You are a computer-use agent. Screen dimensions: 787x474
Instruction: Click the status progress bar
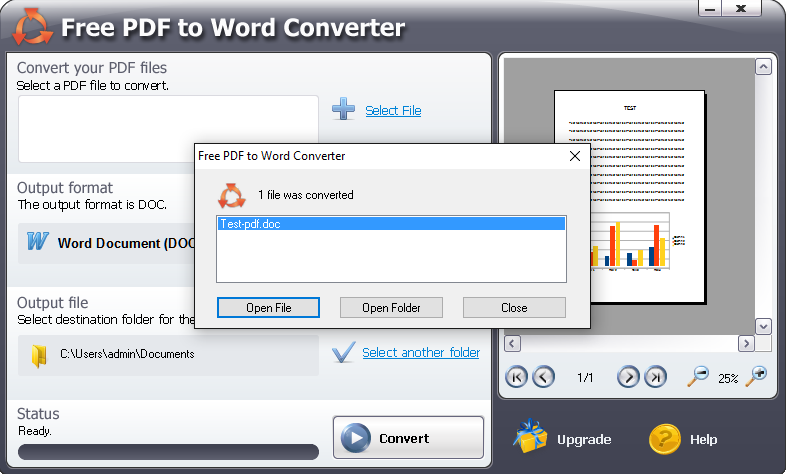pyautogui.click(x=168, y=451)
